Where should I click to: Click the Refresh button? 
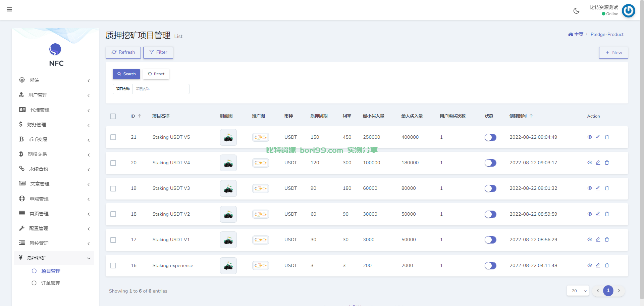click(x=123, y=52)
